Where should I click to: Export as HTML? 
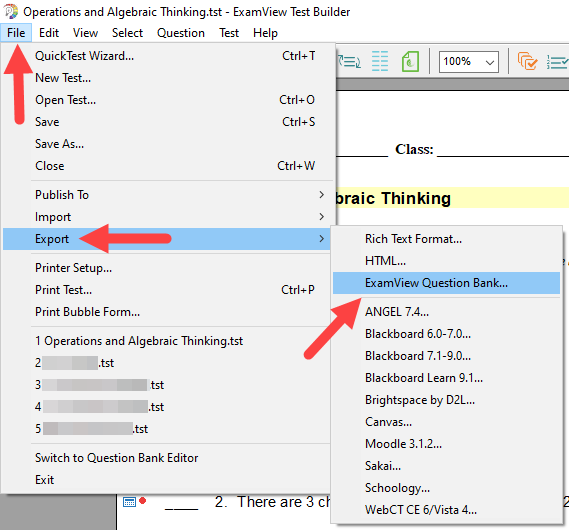[446, 261]
